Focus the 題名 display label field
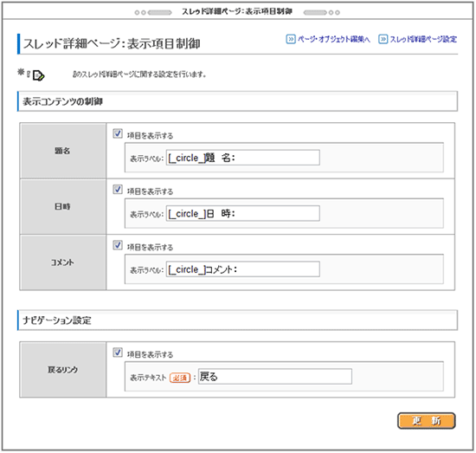Viewport: 476px width, 453px height. pyautogui.click(x=243, y=158)
